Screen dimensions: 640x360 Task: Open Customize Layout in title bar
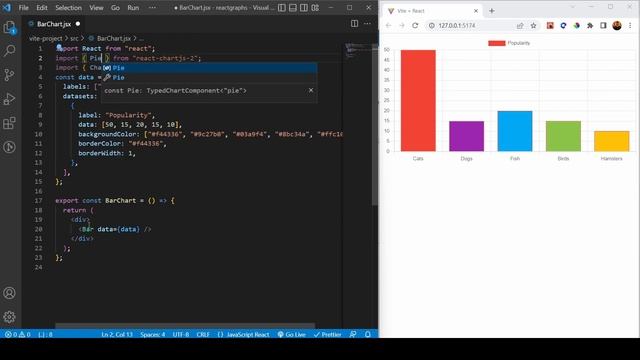tap(315, 7)
